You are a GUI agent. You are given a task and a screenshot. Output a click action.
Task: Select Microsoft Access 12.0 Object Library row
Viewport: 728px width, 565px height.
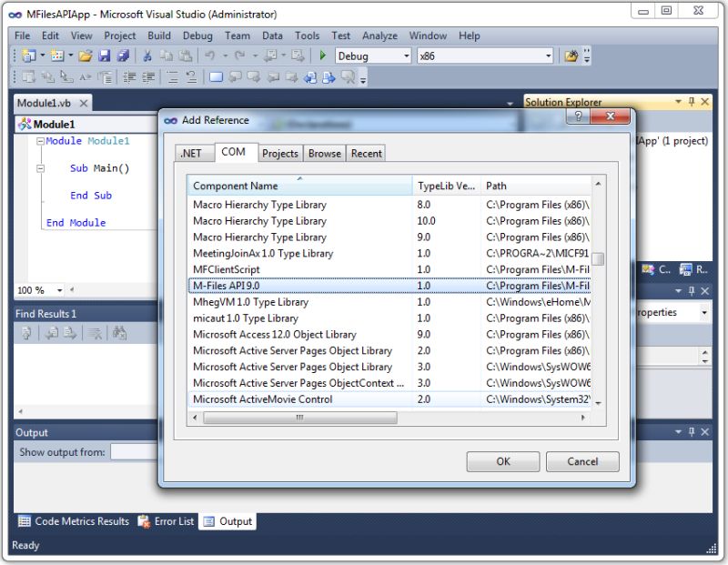[x=389, y=335]
